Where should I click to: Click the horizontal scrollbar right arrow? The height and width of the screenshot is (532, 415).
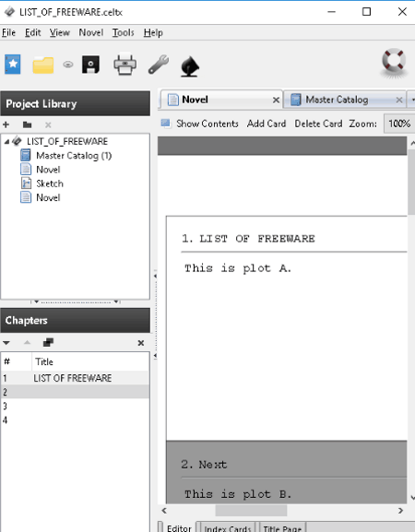point(400,510)
